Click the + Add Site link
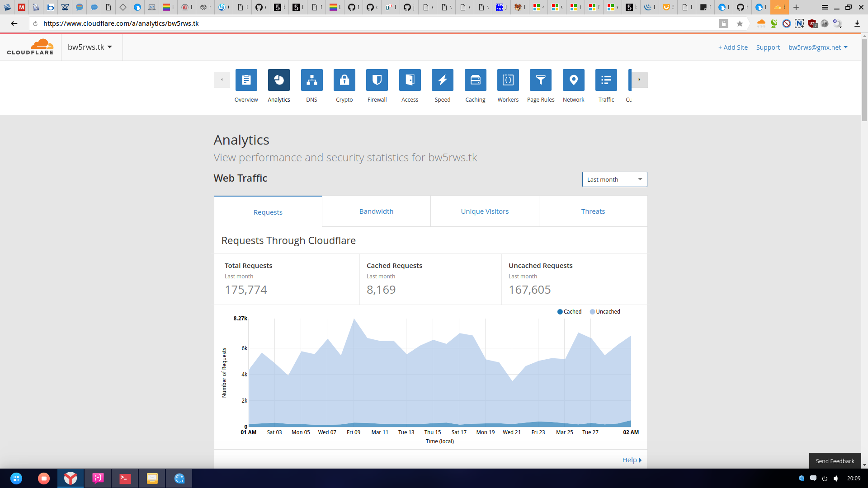Image resolution: width=868 pixels, height=488 pixels. pos(733,47)
